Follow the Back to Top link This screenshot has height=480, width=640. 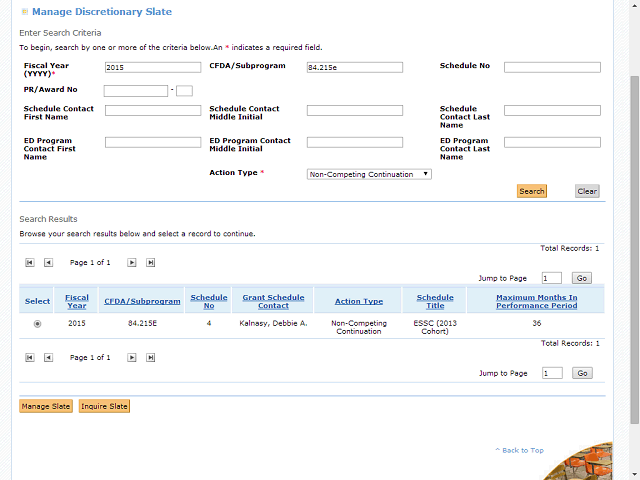coord(519,450)
